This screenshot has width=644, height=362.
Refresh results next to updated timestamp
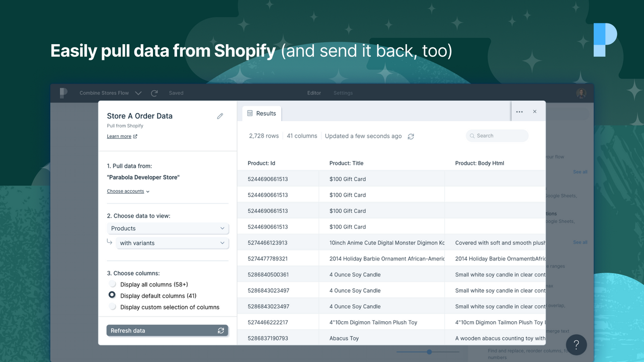411,136
